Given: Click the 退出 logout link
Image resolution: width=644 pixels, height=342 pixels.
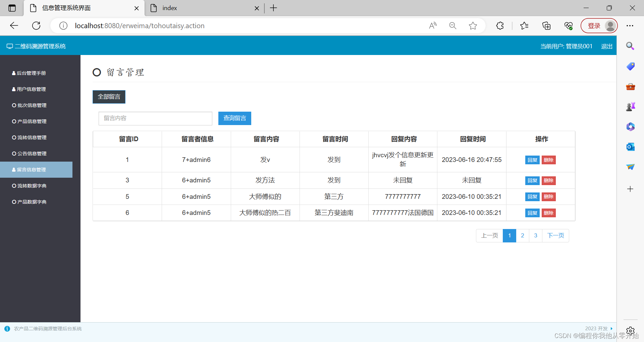Looking at the screenshot, I should tap(607, 46).
